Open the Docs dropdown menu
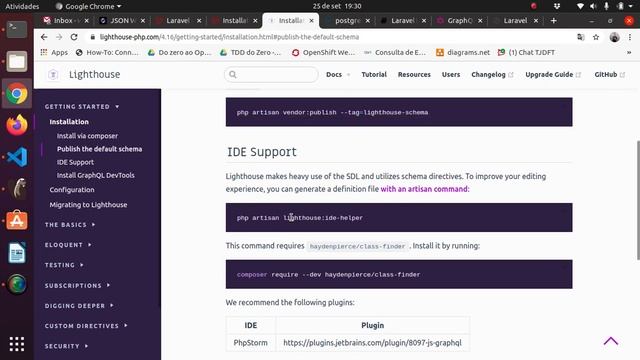Screen dimensions: 640x360 point(338,74)
